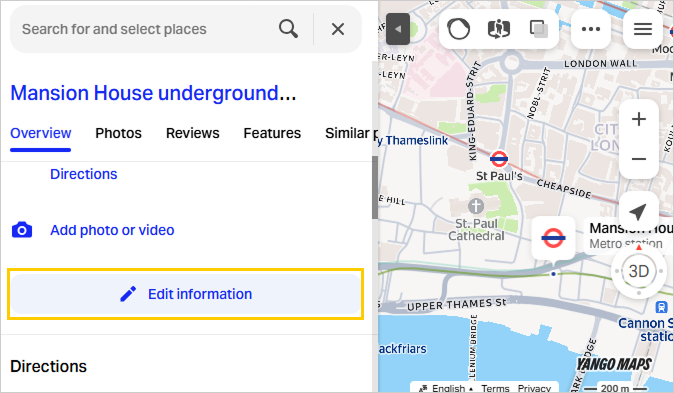Click the blue Directions link

84,174
